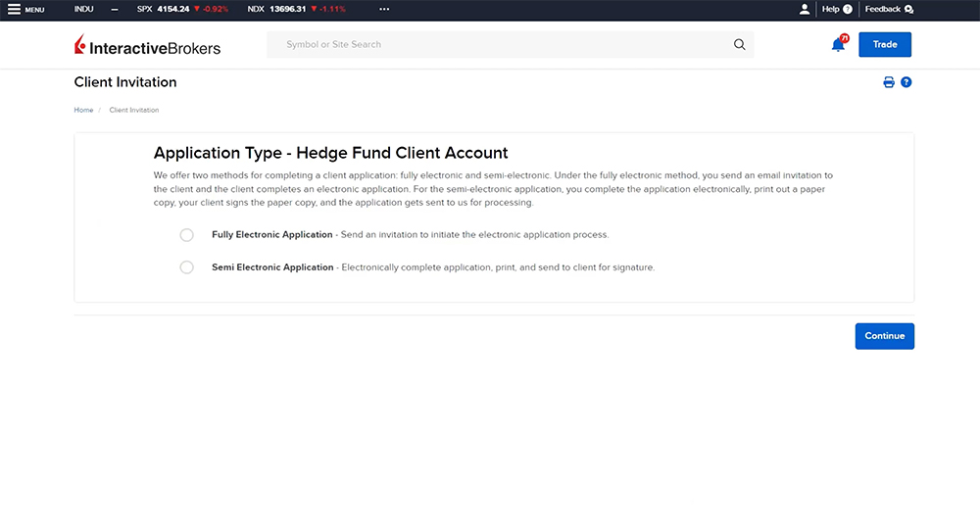Print the Client Invitation page
980x530 pixels.
(889, 82)
